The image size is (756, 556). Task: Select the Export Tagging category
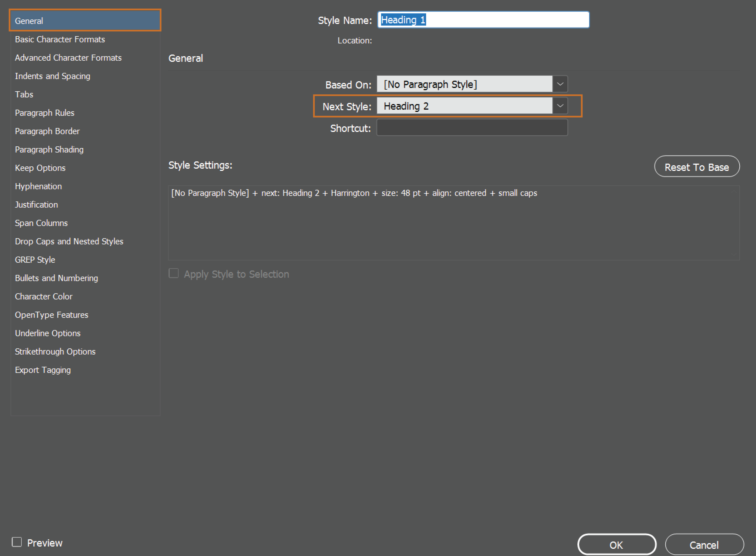pos(43,370)
